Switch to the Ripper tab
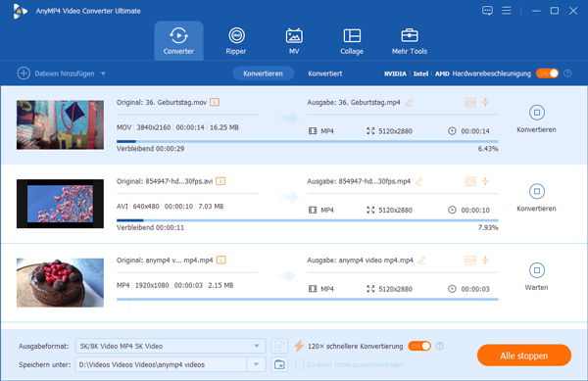Viewport: 588px width, 381px height. [x=236, y=41]
